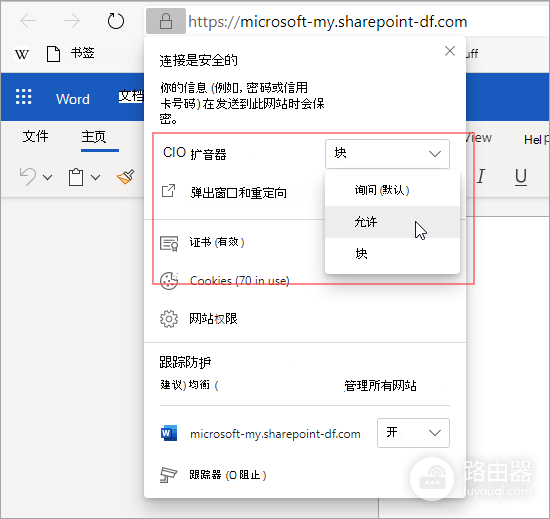
Task: Choose 允许 in the dropdown list
Action: tap(392, 222)
